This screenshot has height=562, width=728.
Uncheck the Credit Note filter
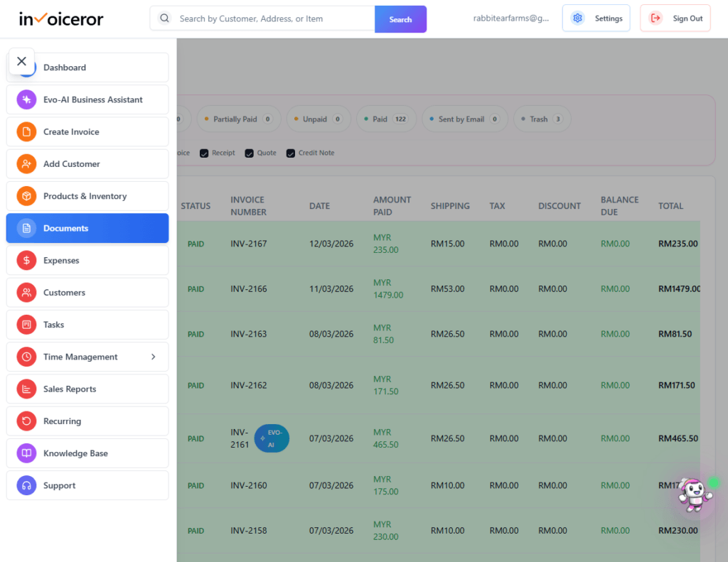click(290, 153)
